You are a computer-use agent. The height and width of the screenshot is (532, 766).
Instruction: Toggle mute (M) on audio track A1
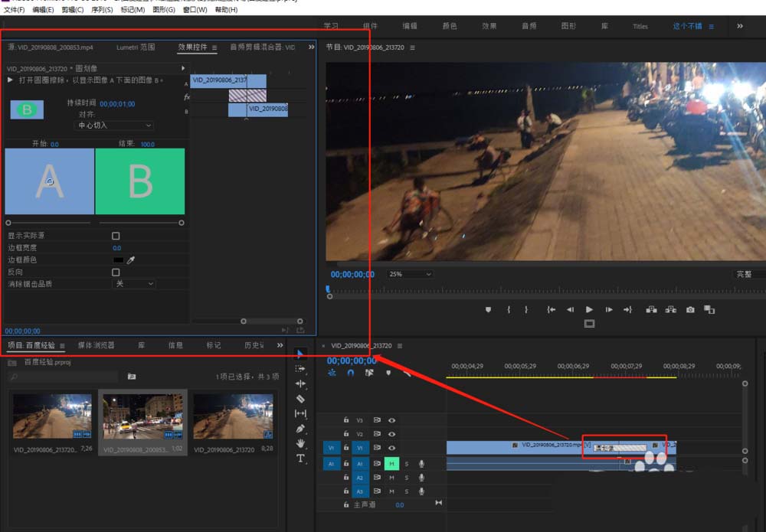[x=391, y=464]
